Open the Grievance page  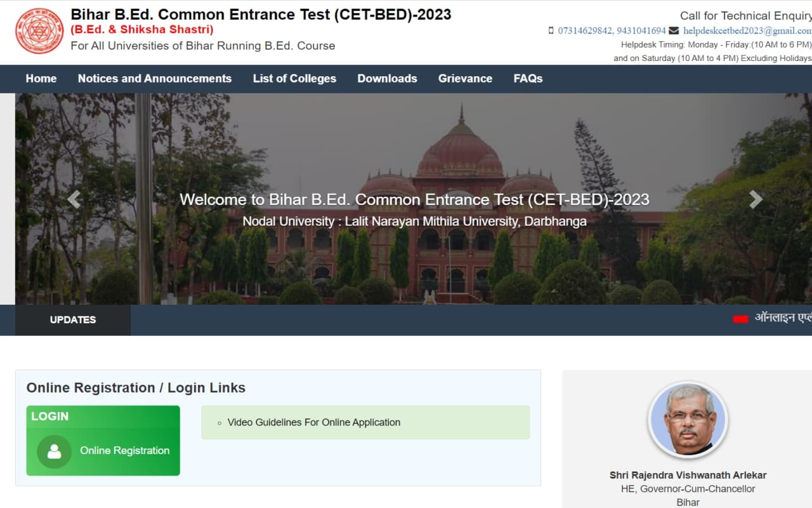465,78
